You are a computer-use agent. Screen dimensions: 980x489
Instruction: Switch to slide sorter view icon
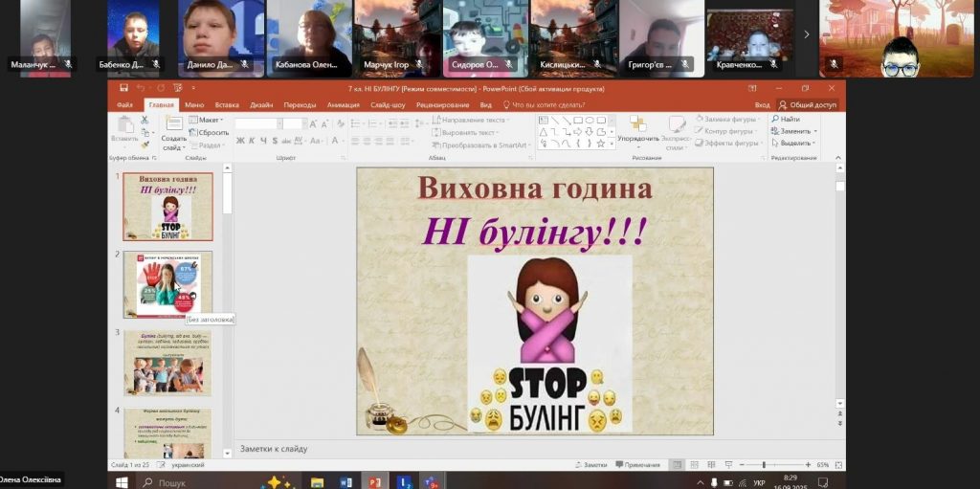click(x=695, y=465)
